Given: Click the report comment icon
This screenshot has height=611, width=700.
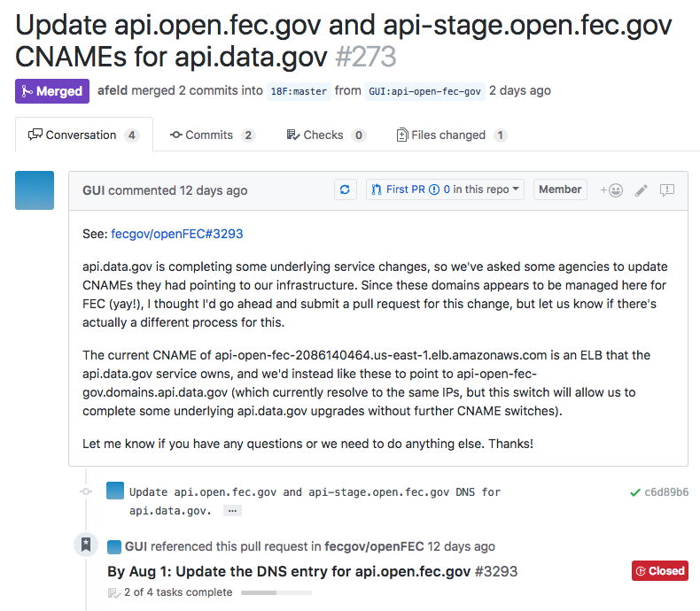Looking at the screenshot, I should point(667,189).
